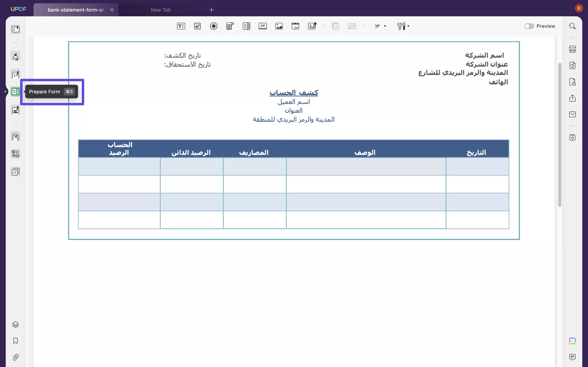Viewport: 588px width, 367px height.
Task: Open the OCR tool in right sidebar
Action: [572, 49]
